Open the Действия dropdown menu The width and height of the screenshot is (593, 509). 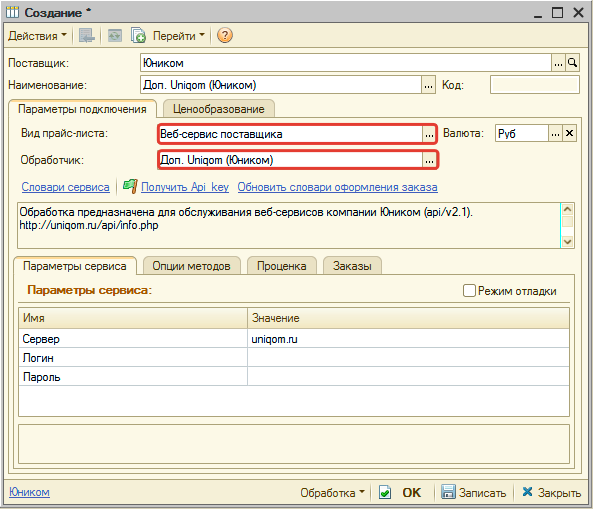click(37, 36)
